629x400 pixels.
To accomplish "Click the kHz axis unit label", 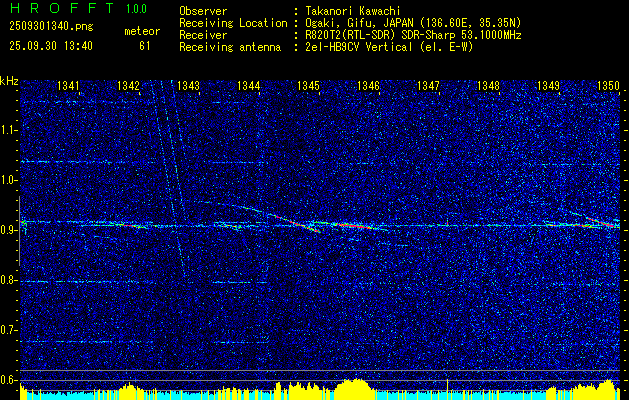I will click(9, 81).
